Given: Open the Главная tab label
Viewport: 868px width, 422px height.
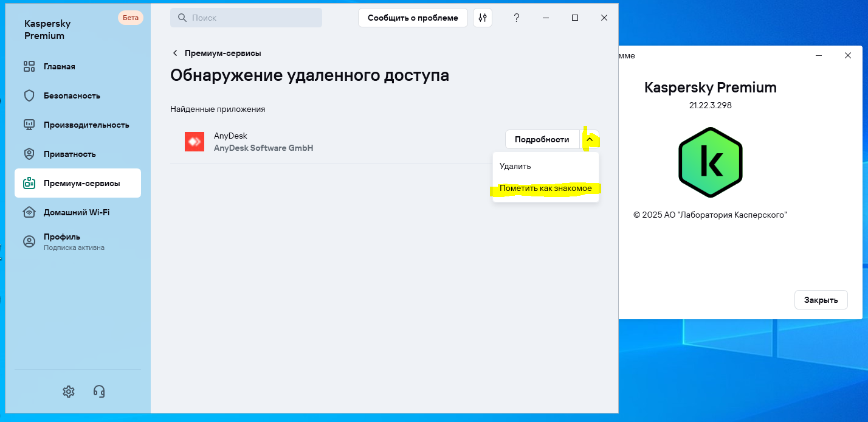Looking at the screenshot, I should [60, 66].
